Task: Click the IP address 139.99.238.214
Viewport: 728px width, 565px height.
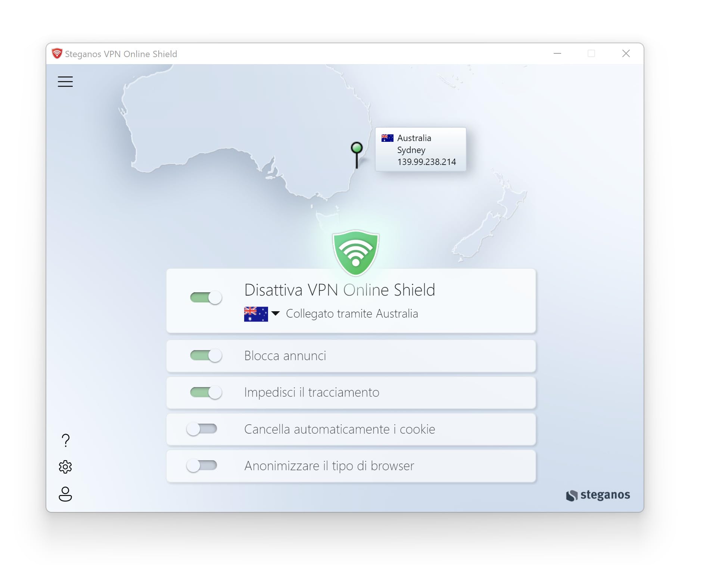Action: [x=426, y=162]
